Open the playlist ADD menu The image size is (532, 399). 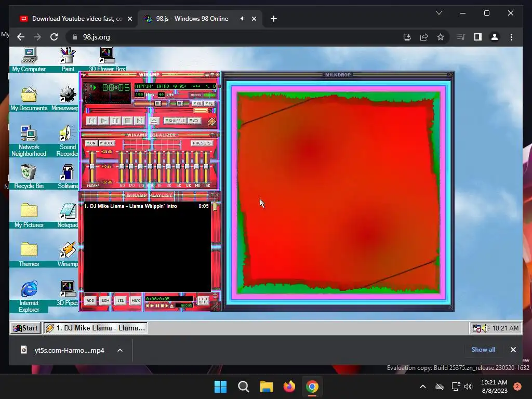tap(90, 301)
